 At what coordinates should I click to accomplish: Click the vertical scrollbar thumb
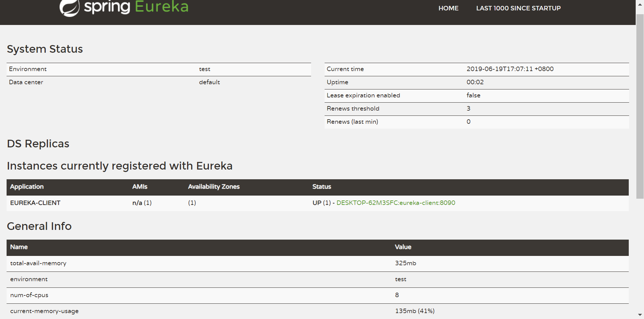point(640,106)
